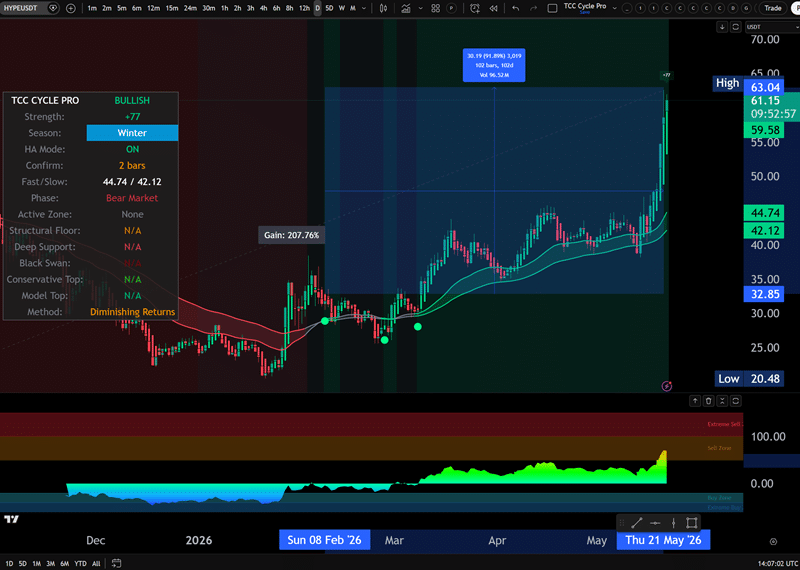Move indicator pane up with arrow icon
The width and height of the screenshot is (800, 570).
click(695, 401)
